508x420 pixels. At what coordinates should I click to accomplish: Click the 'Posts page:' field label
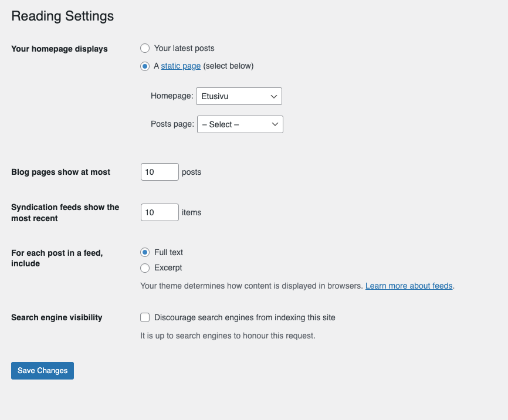point(172,124)
